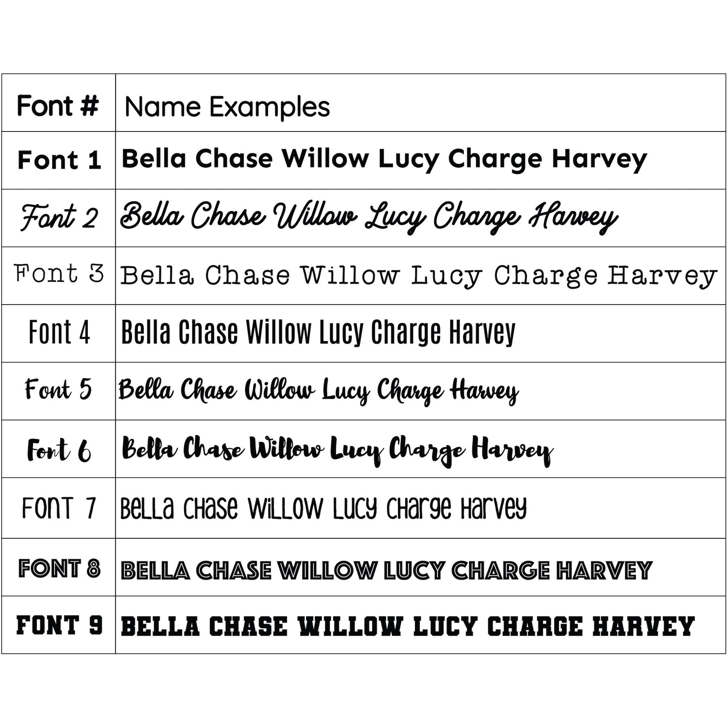Select the Font 3 typewriter label
Image resolution: width=728 pixels, height=728 pixels.
tap(59, 273)
